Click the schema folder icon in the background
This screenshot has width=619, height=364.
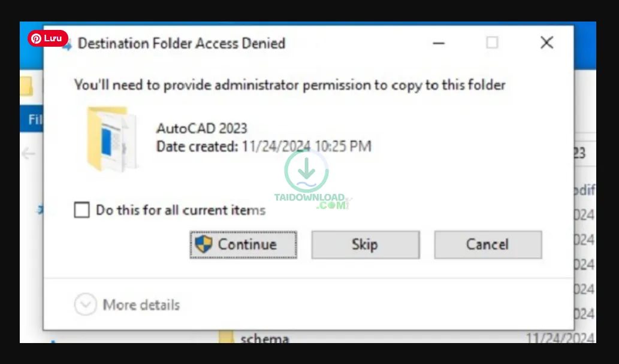tap(226, 338)
